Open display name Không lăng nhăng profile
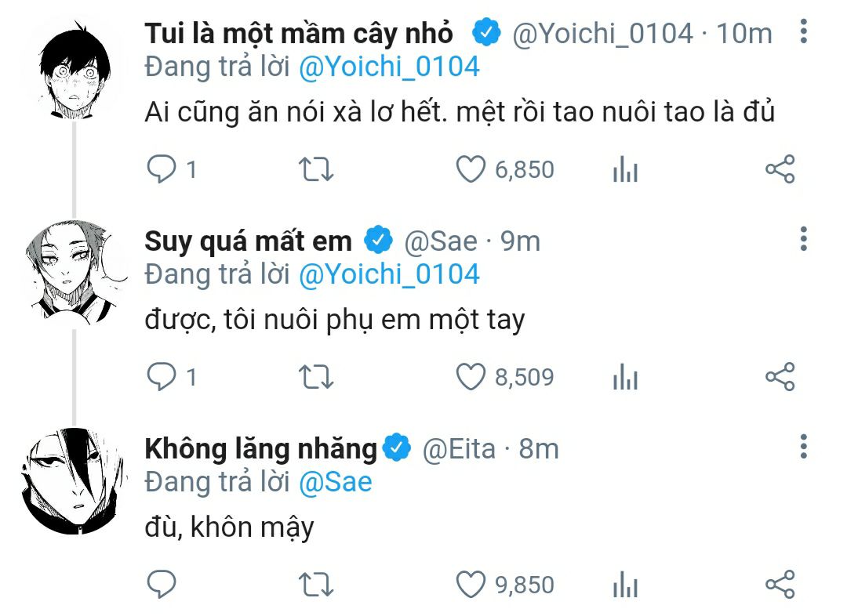The image size is (847, 616). (260, 448)
